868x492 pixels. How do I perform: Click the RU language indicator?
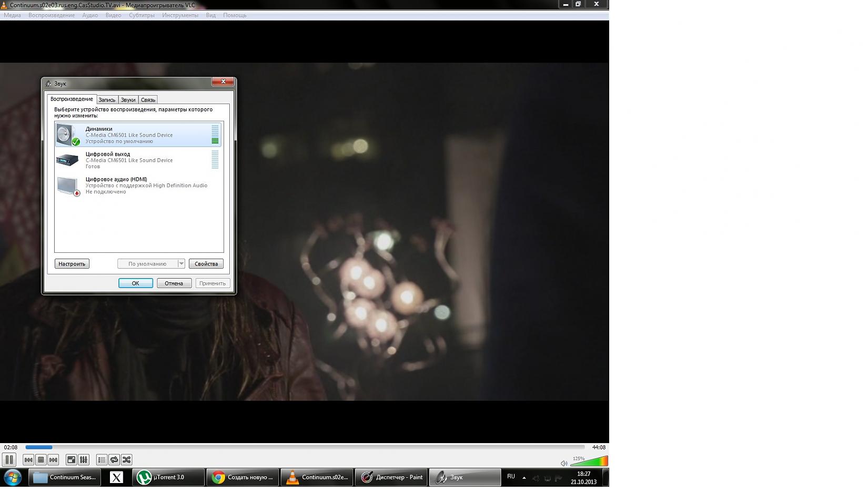[511, 477]
